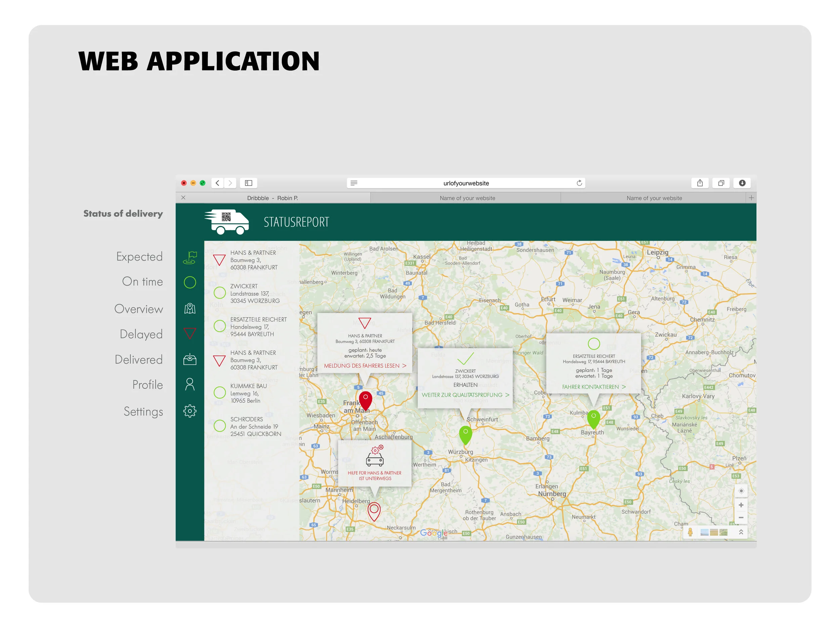Open the Profile person icon

[190, 384]
